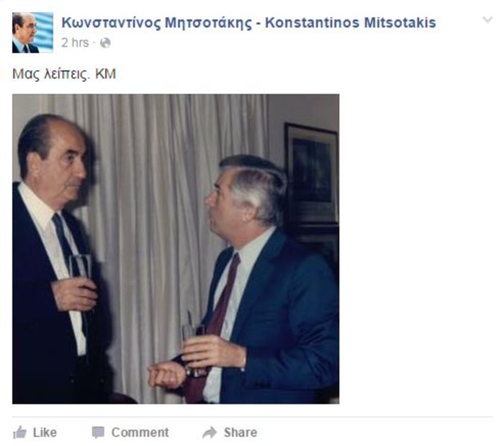
Task: Click the post text 'Μας λείπεις. KM'
Action: point(64,74)
